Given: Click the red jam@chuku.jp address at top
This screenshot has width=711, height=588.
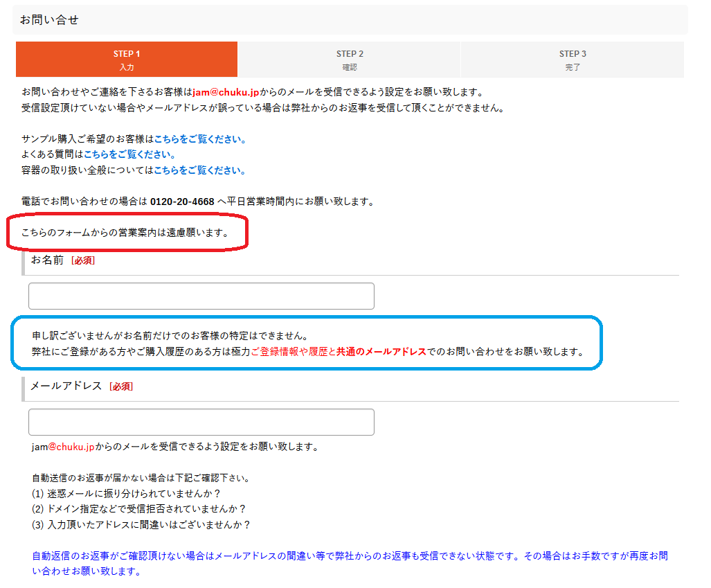Looking at the screenshot, I should tap(226, 92).
